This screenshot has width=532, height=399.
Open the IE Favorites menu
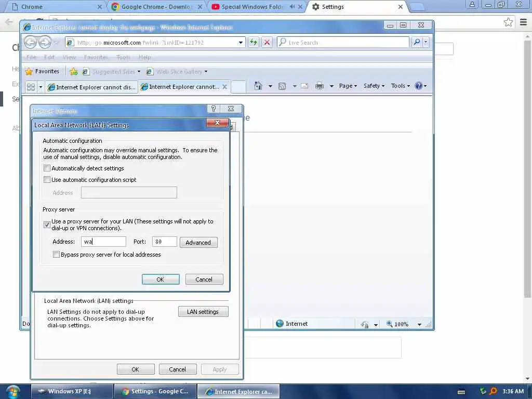coord(96,57)
